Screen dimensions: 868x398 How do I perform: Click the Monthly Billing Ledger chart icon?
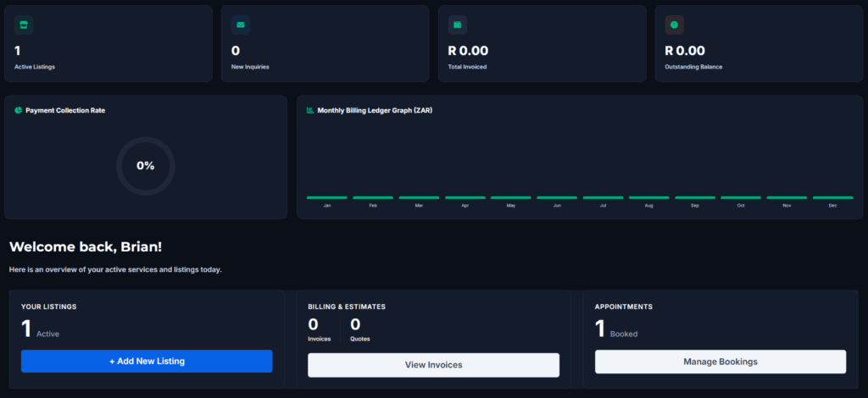(x=310, y=110)
